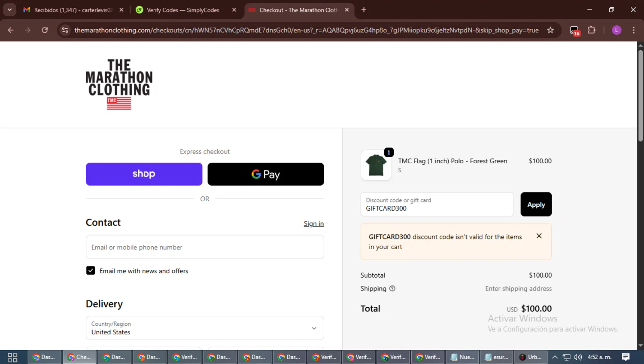Open a new browser tab
This screenshot has width=644, height=364.
coord(364,9)
